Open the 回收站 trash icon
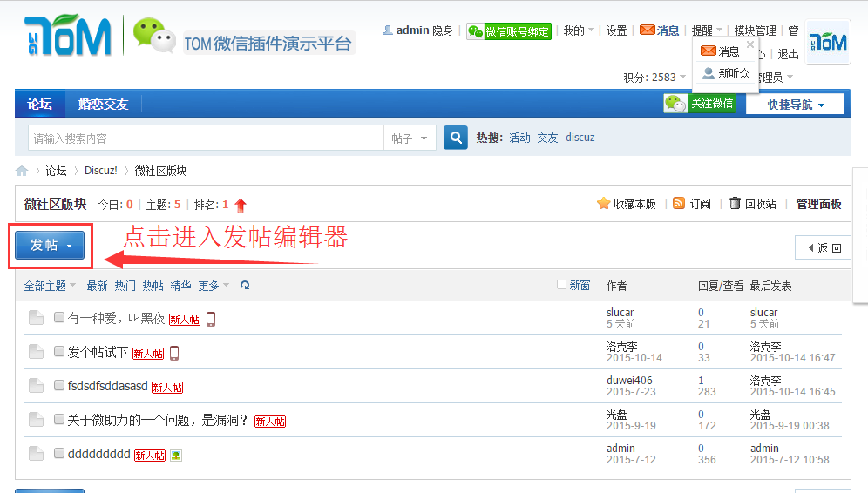Viewport: 868px width, 493px height. 735,204
